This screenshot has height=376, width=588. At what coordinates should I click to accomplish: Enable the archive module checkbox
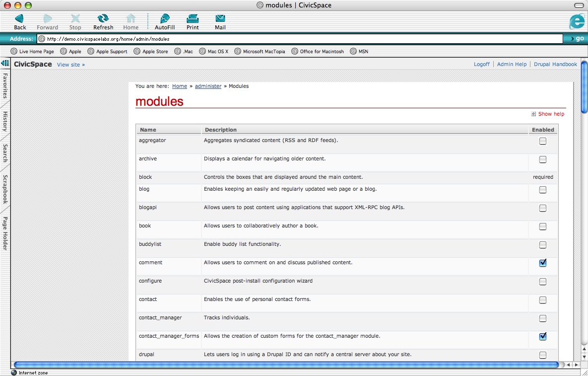click(x=543, y=159)
